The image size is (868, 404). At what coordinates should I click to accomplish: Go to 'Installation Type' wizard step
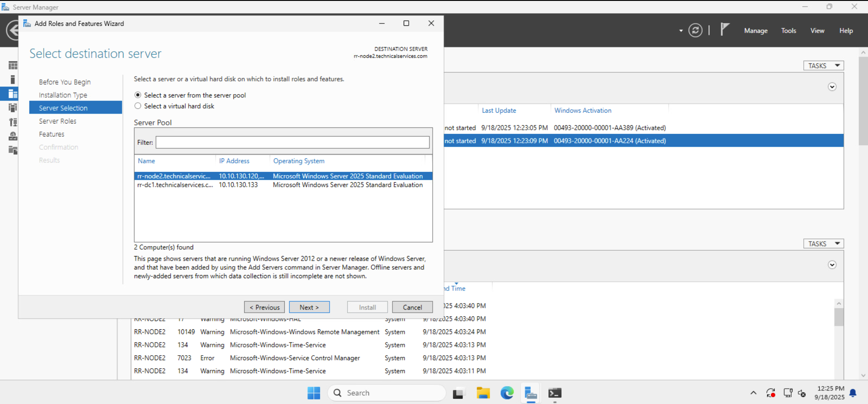click(63, 95)
